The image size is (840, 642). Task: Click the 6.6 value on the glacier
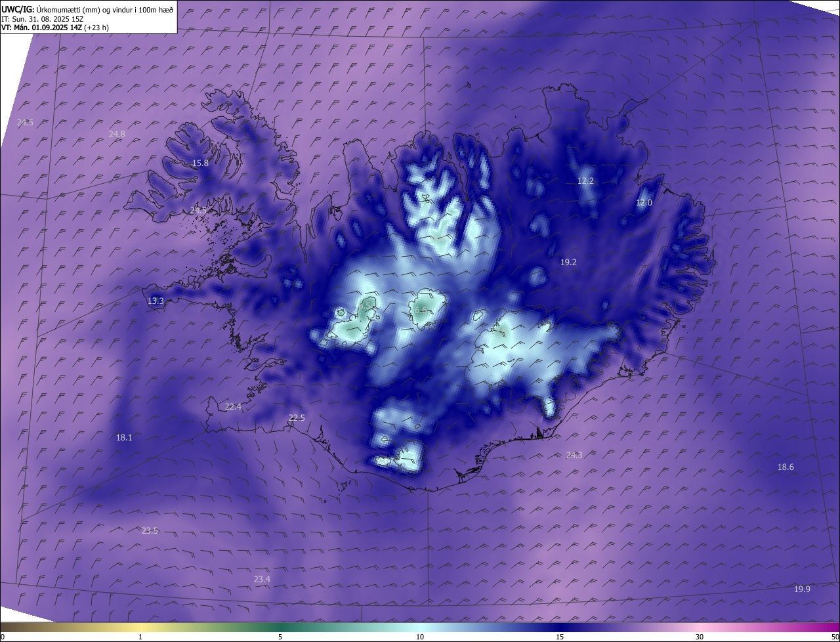[421, 310]
